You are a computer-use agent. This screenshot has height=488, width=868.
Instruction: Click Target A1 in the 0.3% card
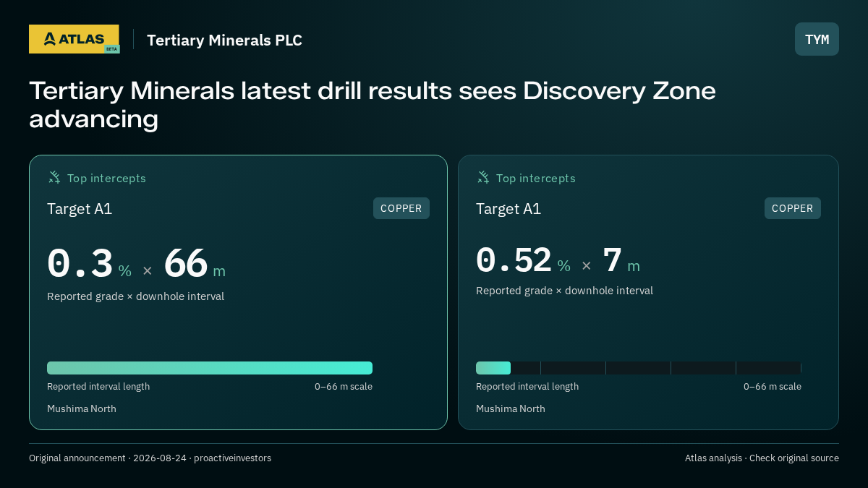[80, 209]
